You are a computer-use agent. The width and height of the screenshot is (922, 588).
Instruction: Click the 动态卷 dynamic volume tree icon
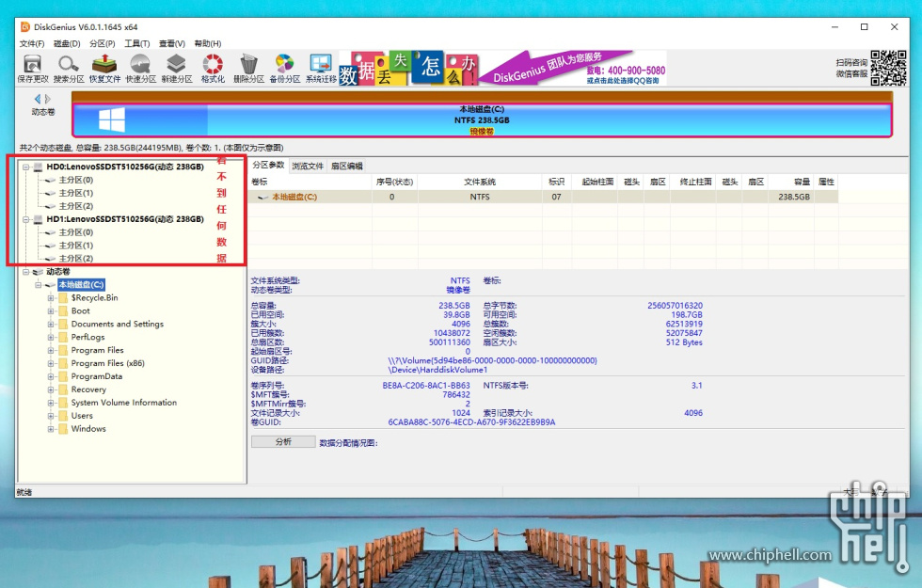(x=39, y=272)
